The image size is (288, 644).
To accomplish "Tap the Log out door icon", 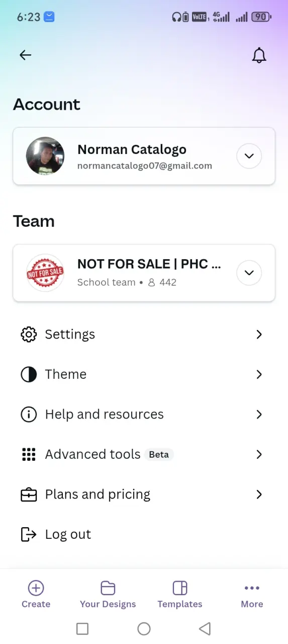I will [x=29, y=534].
